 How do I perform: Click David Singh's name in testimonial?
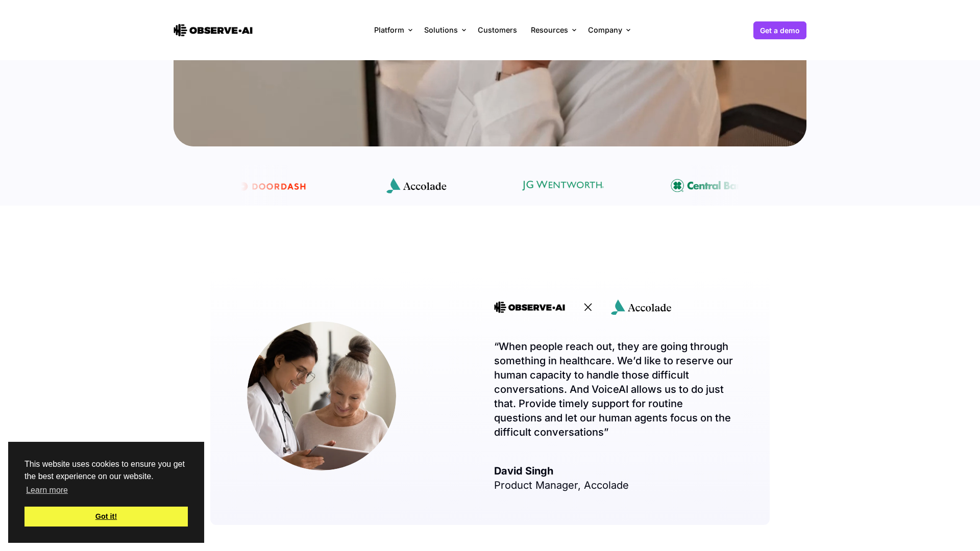[524, 471]
